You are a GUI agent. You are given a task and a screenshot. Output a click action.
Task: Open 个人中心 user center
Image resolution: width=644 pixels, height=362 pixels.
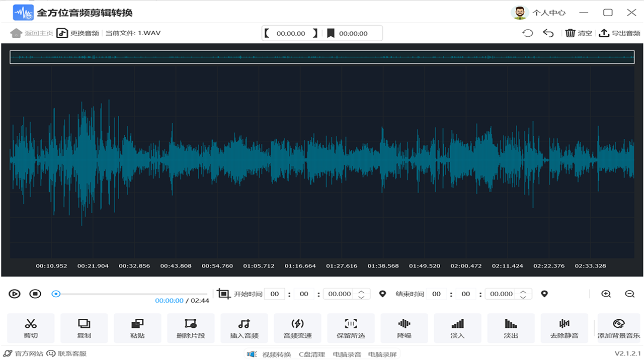pyautogui.click(x=539, y=13)
